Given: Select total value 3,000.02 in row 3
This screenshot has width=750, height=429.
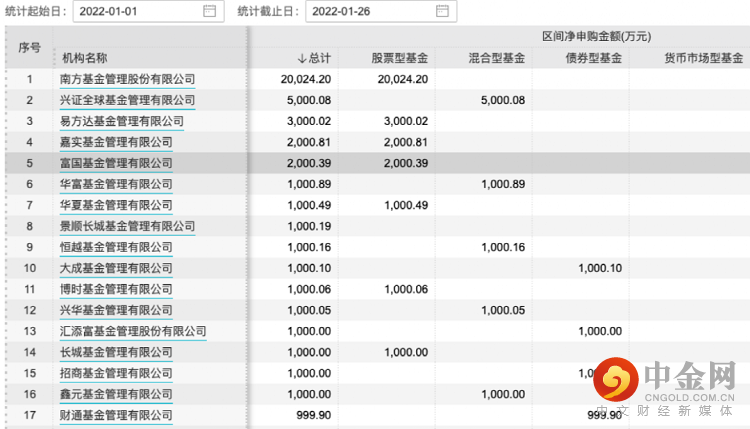Looking at the screenshot, I should (309, 121).
